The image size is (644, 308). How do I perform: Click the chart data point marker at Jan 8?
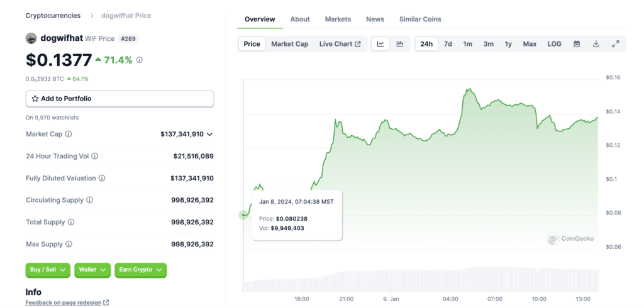(x=243, y=215)
